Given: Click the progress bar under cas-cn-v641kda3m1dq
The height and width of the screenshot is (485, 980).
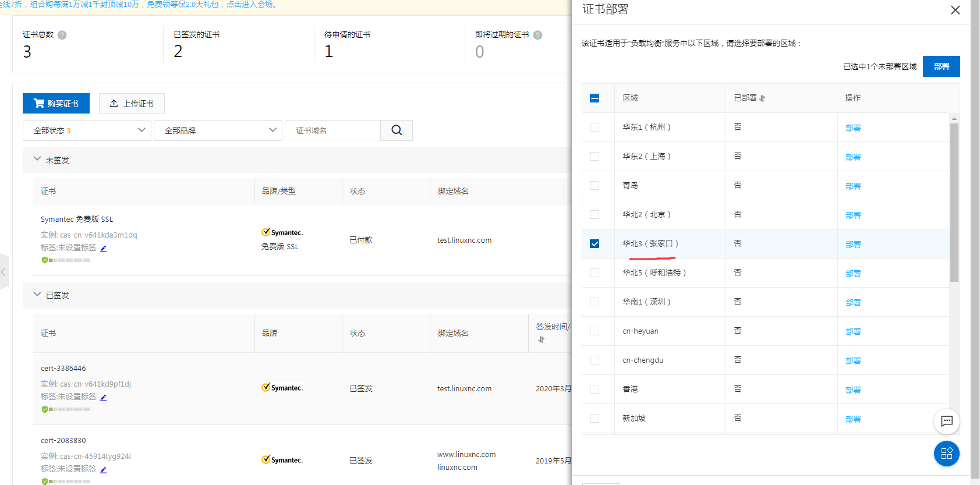Looking at the screenshot, I should [x=69, y=260].
